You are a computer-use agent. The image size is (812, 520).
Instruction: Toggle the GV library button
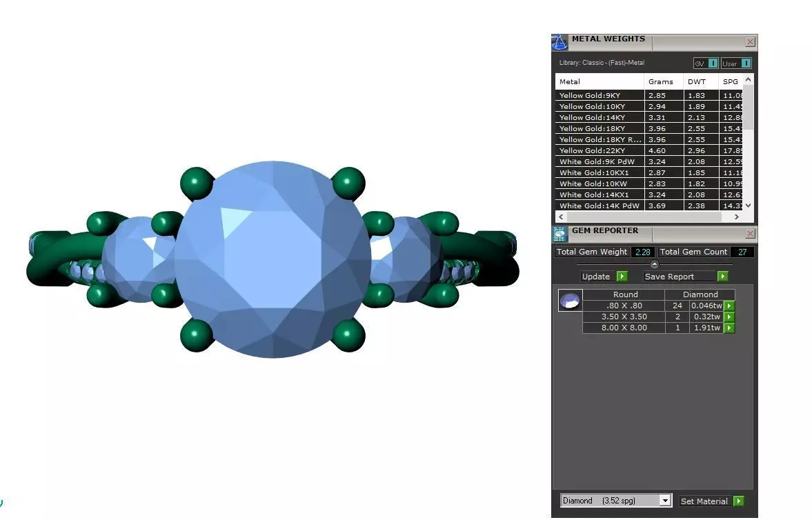[x=706, y=63]
